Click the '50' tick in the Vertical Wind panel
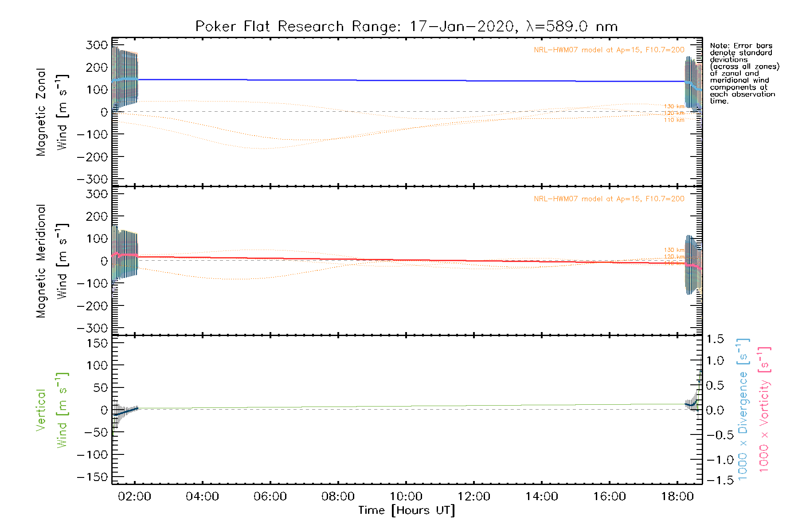798x532 pixels. pos(101,388)
